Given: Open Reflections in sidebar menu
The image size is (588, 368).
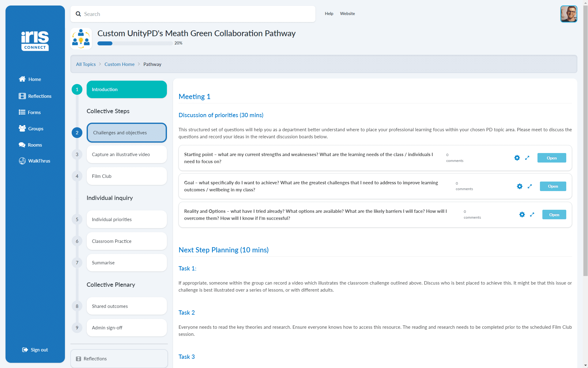Looking at the screenshot, I should click(x=35, y=96).
